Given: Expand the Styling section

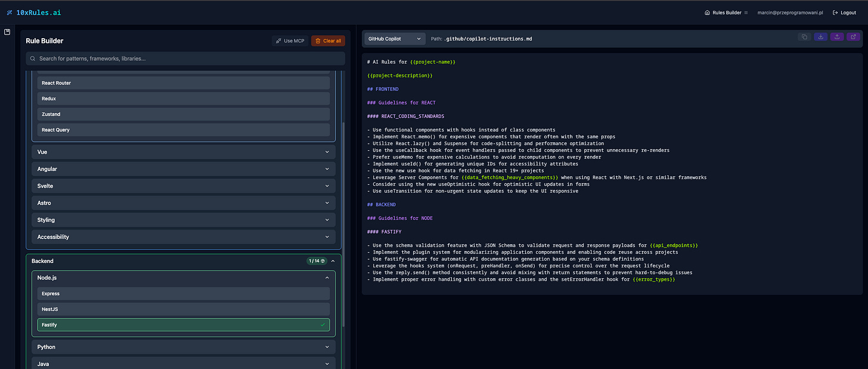Looking at the screenshot, I should pos(184,220).
